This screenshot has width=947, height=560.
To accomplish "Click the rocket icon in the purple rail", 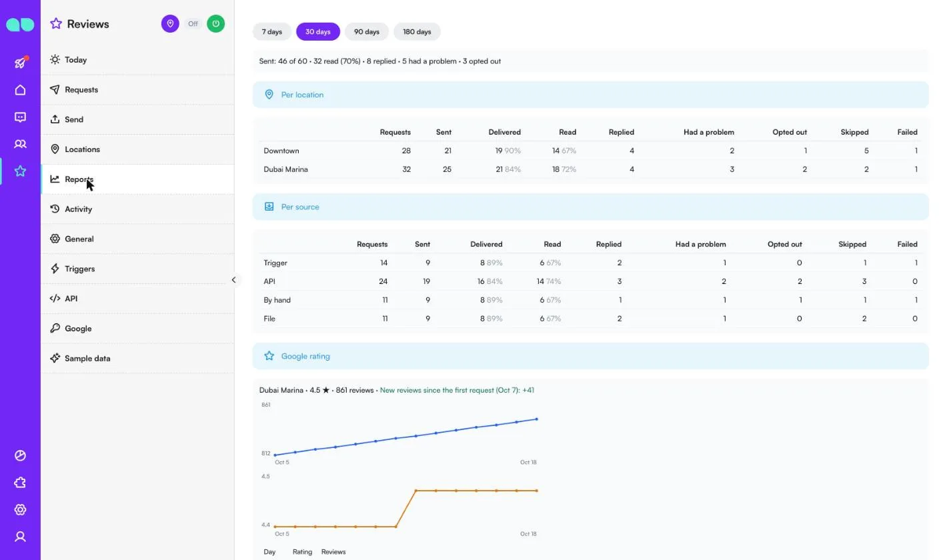I will click(20, 63).
